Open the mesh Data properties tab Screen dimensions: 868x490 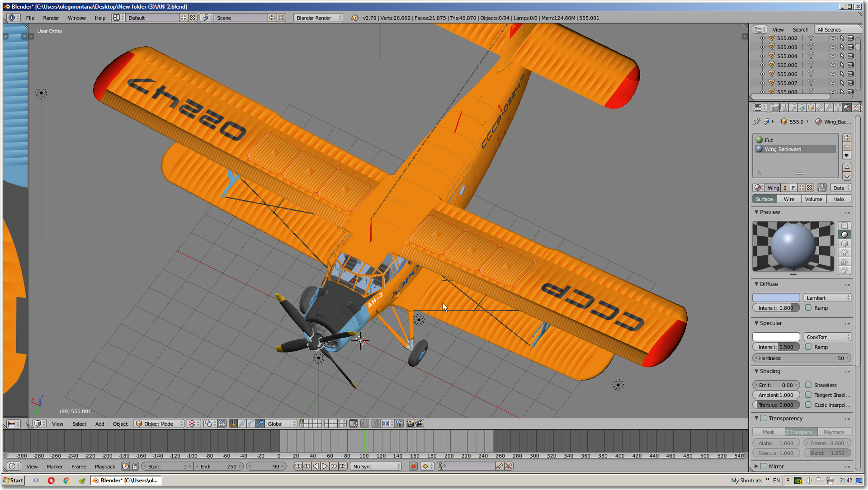click(838, 108)
